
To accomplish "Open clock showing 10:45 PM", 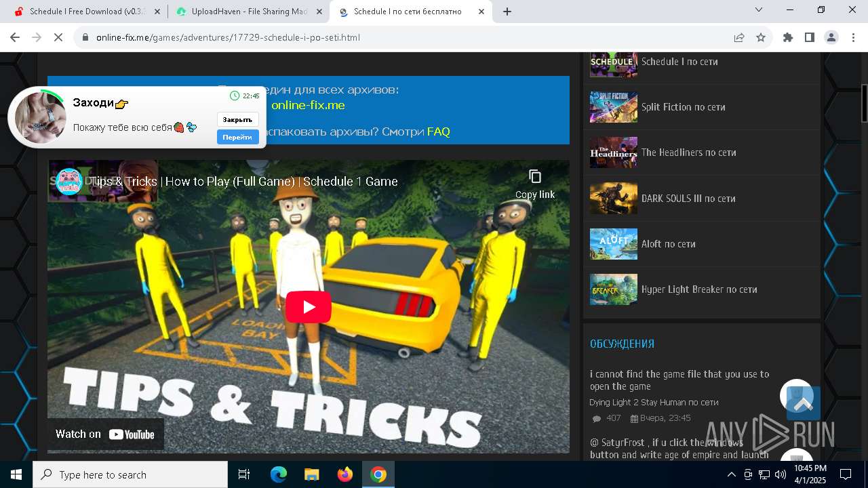I will [810, 474].
